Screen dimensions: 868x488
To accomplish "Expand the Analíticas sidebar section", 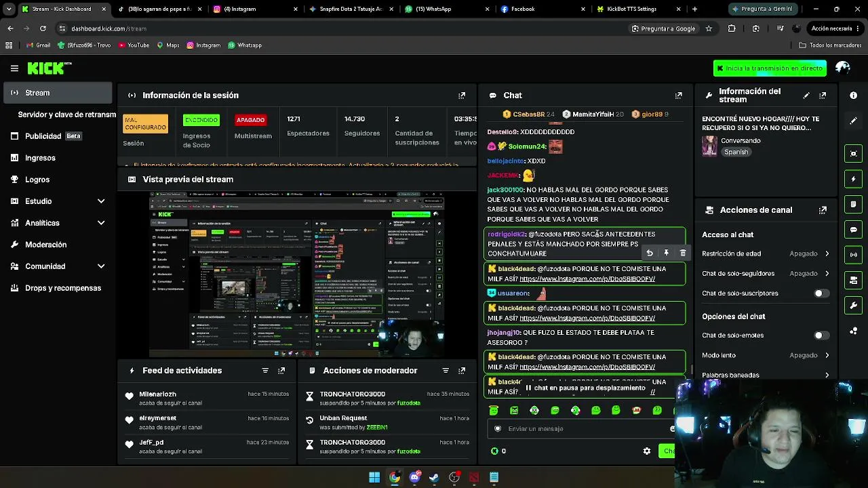I will click(x=101, y=223).
